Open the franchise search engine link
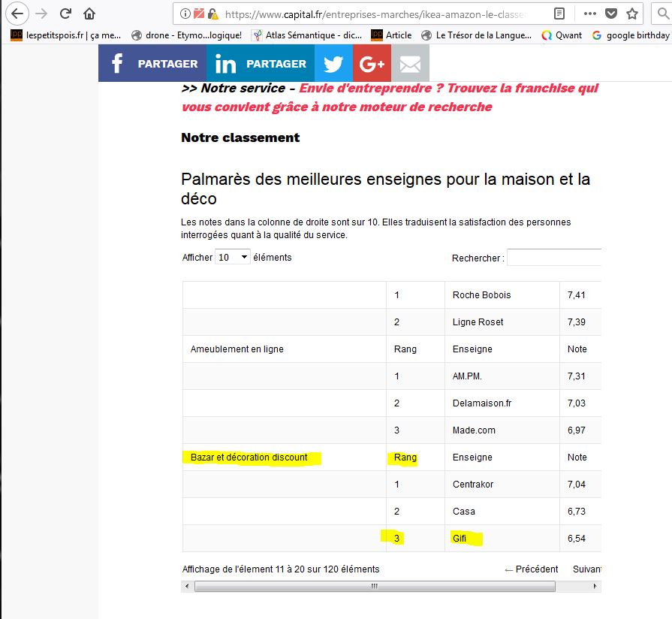The image size is (672, 619). 389,98
